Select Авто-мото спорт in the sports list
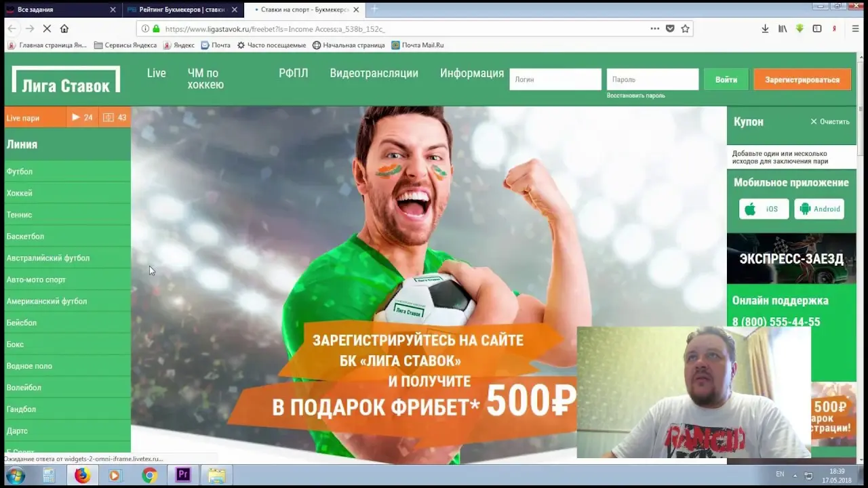 [x=68, y=280]
